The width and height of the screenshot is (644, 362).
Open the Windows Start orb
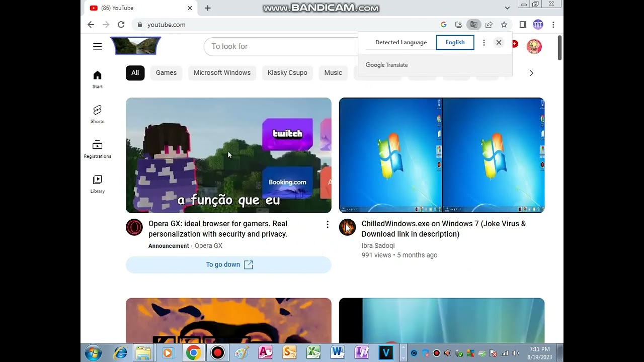93,353
